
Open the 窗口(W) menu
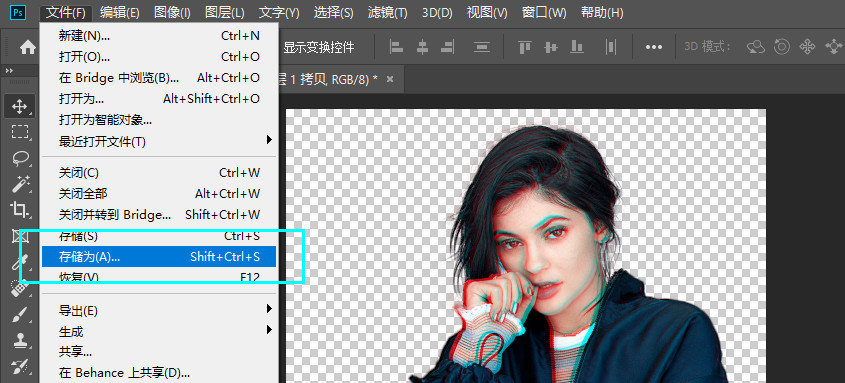pos(544,12)
